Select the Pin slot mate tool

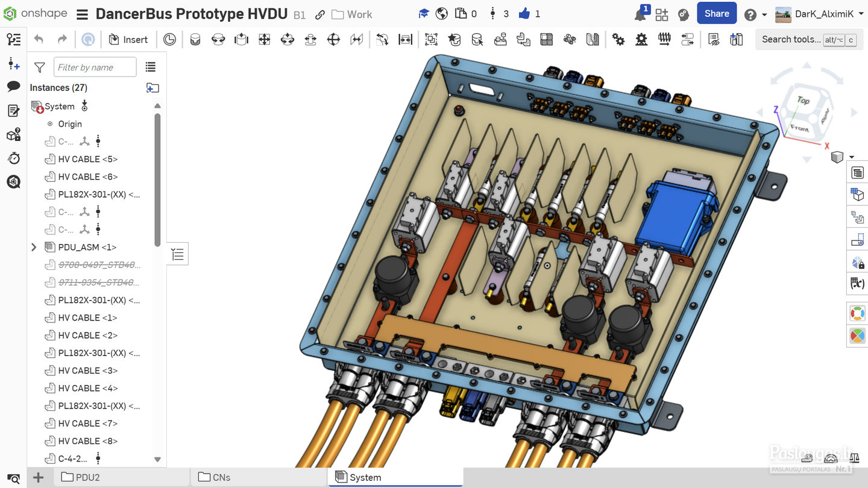(x=310, y=40)
